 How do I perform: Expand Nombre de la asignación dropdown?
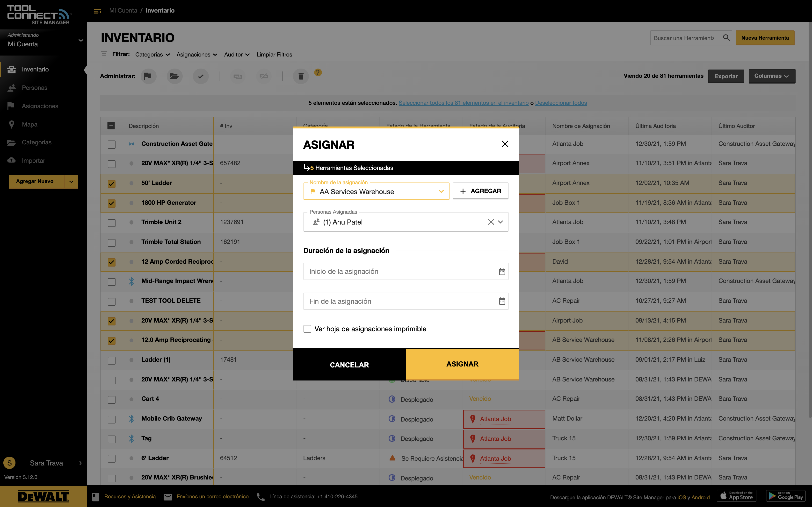click(441, 191)
